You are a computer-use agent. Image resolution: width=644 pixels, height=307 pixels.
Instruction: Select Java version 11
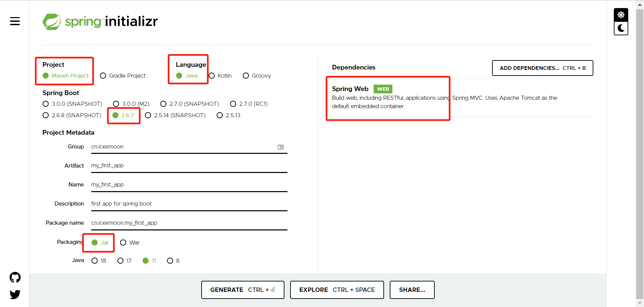pos(149,261)
